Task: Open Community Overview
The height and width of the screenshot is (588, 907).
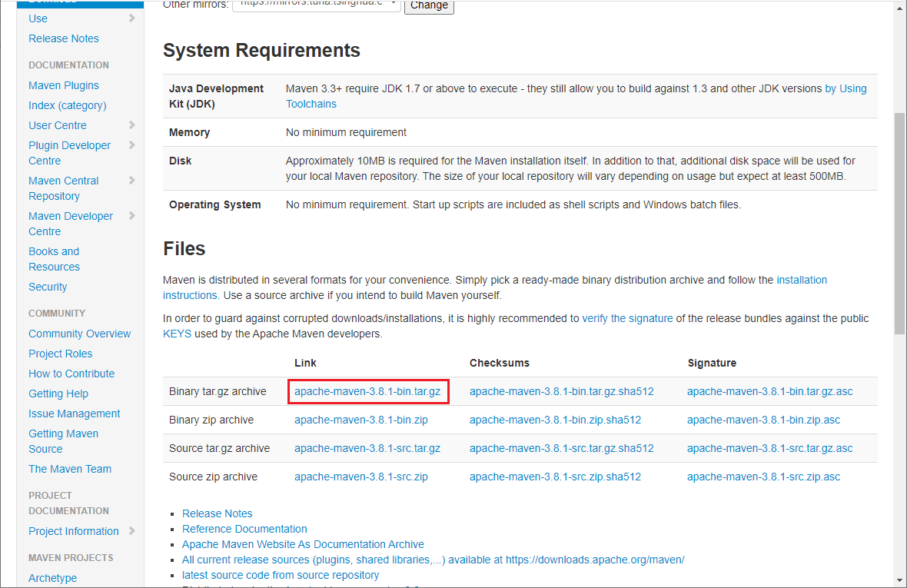Action: click(x=80, y=334)
